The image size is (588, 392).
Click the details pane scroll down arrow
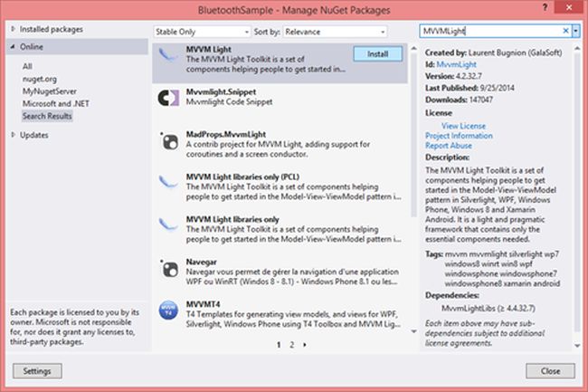[577, 346]
